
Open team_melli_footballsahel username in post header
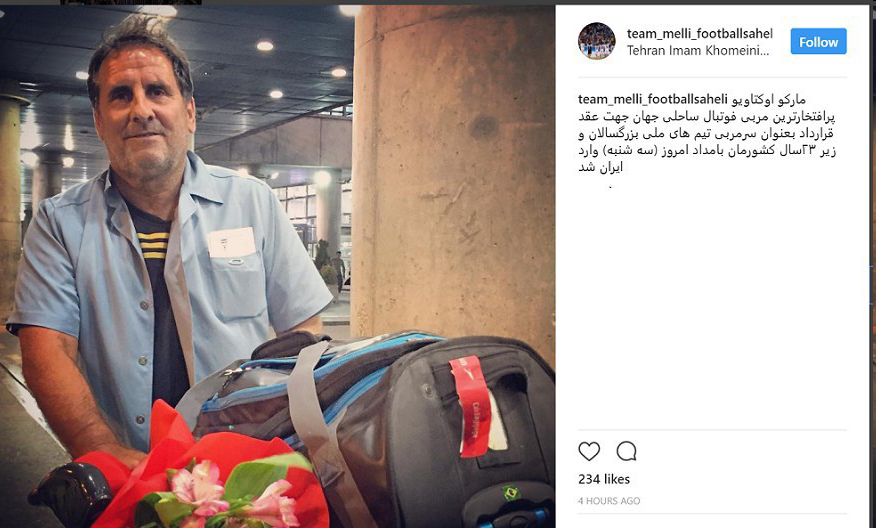(x=699, y=34)
